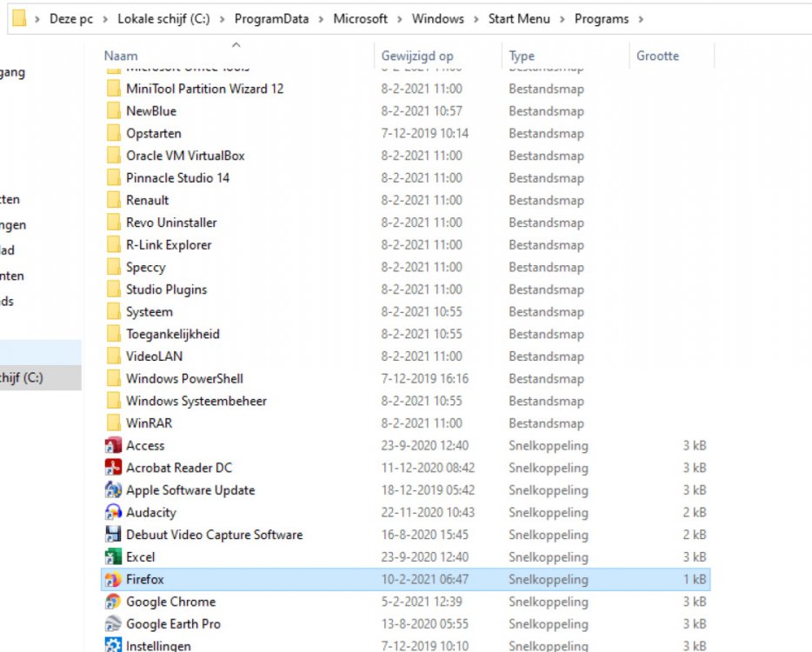Click the Audacity size cell 2 kB
Image resolution: width=812 pixels, height=652 pixels.
[x=695, y=512]
